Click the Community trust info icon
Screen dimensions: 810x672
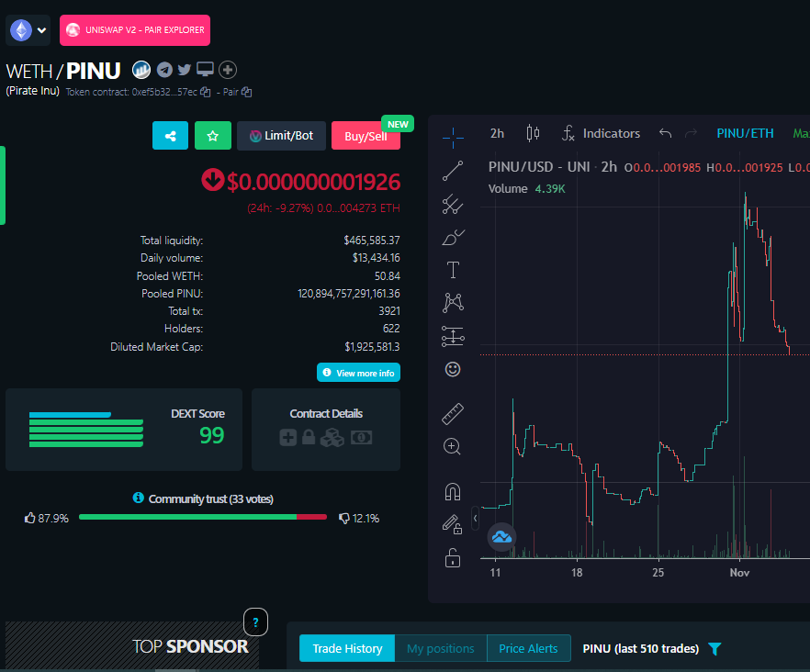coord(138,498)
